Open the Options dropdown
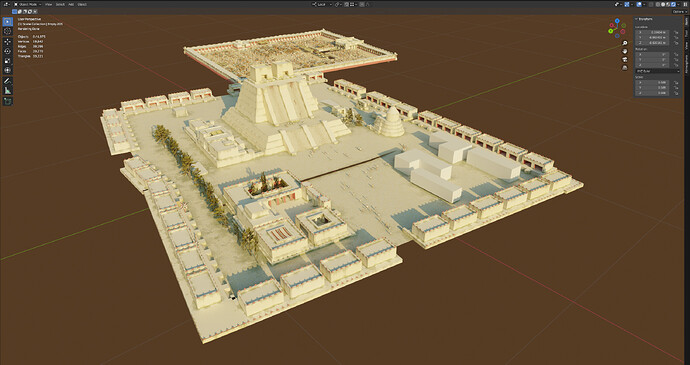The width and height of the screenshot is (690, 365). 680,11
